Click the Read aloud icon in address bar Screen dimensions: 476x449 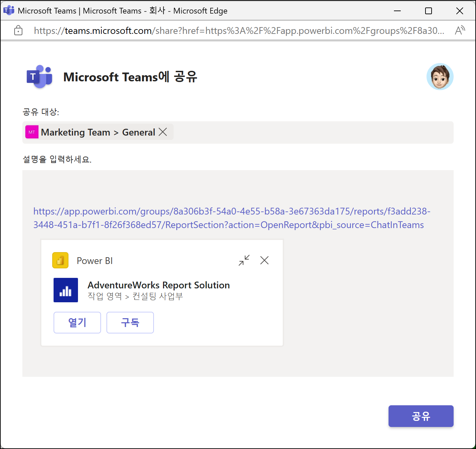click(x=460, y=30)
